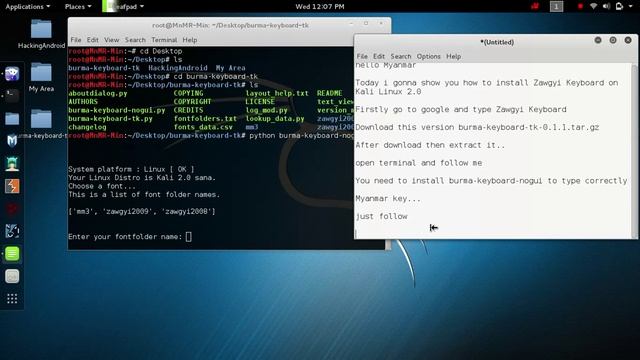Launch Metasploit from the dock

coord(12,141)
